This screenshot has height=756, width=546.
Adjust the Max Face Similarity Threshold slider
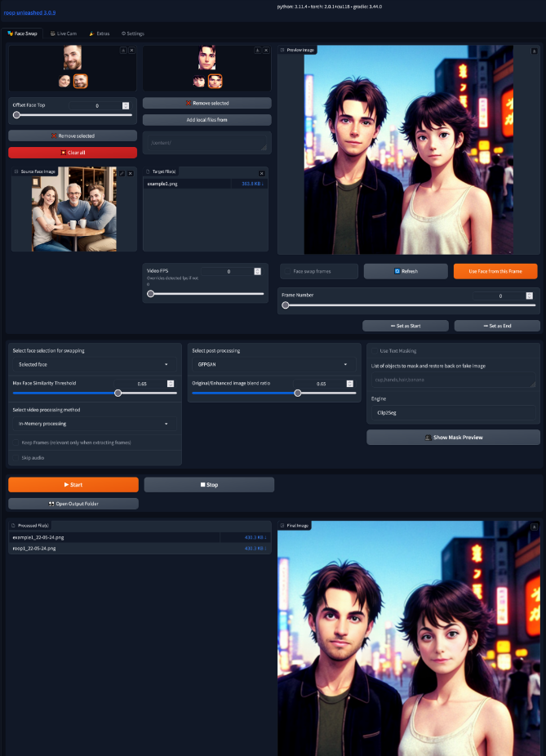click(118, 393)
